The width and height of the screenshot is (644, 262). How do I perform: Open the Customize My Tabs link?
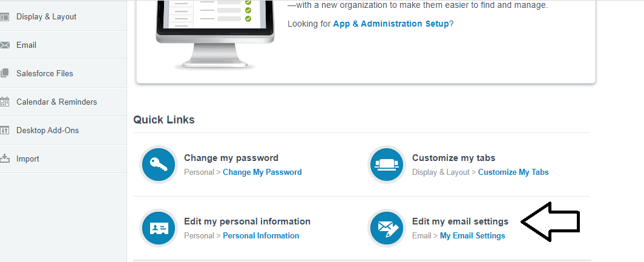[x=513, y=172]
